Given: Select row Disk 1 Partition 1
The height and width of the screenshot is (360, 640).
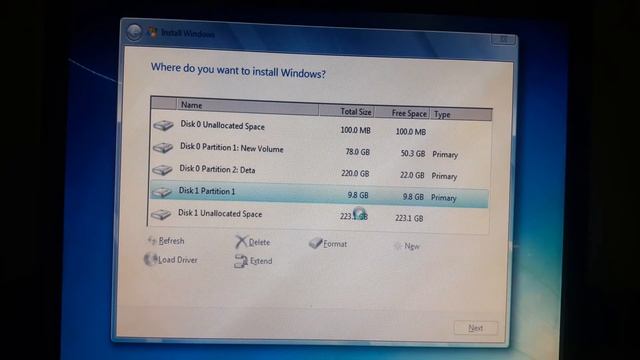Looking at the screenshot, I should [319, 194].
